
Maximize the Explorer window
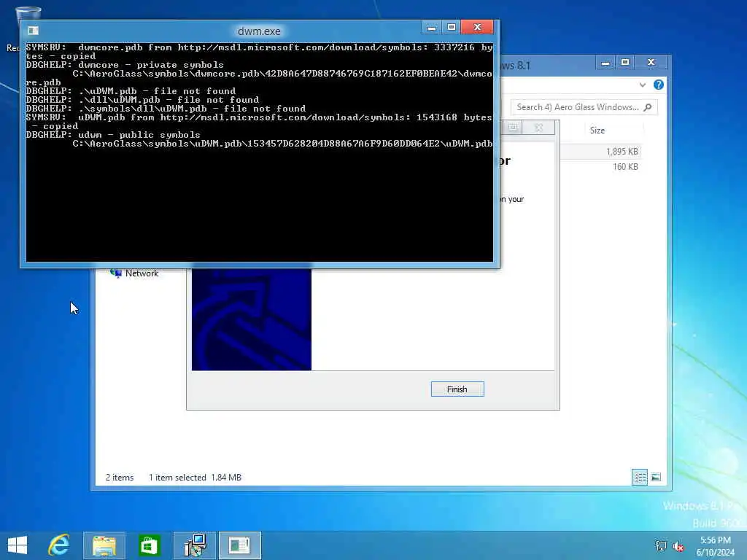[625, 63]
